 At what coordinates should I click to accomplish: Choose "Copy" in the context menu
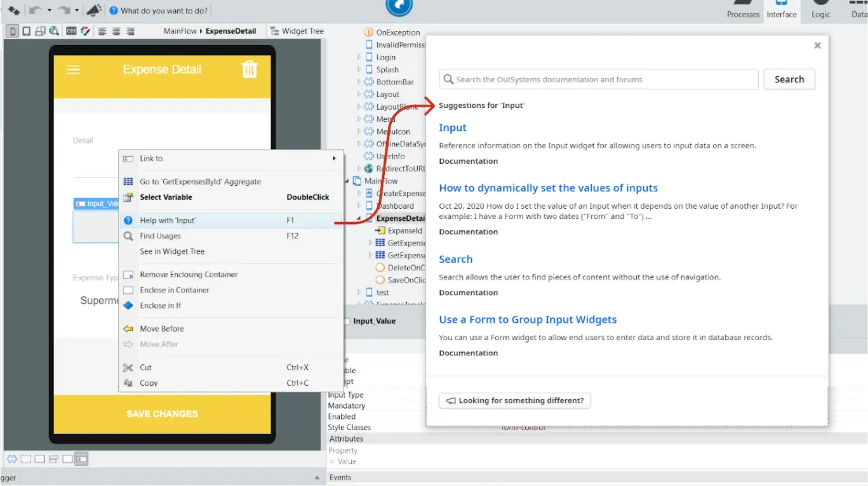(231, 383)
